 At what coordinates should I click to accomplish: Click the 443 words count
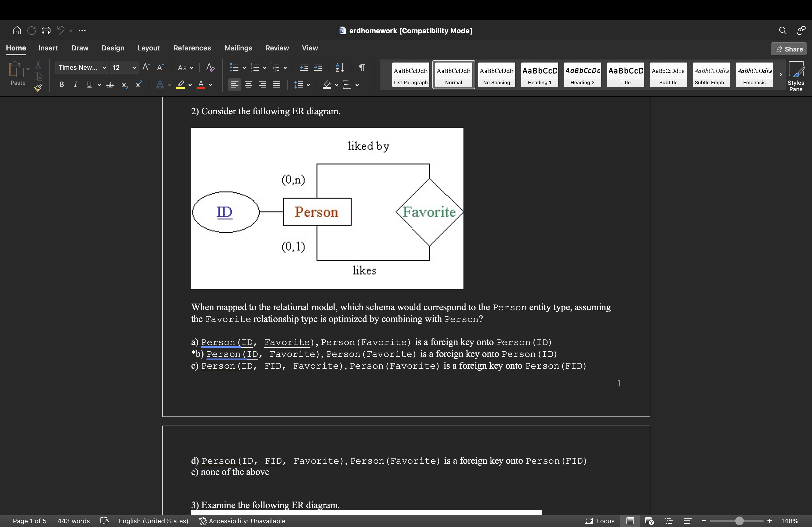pyautogui.click(x=73, y=521)
